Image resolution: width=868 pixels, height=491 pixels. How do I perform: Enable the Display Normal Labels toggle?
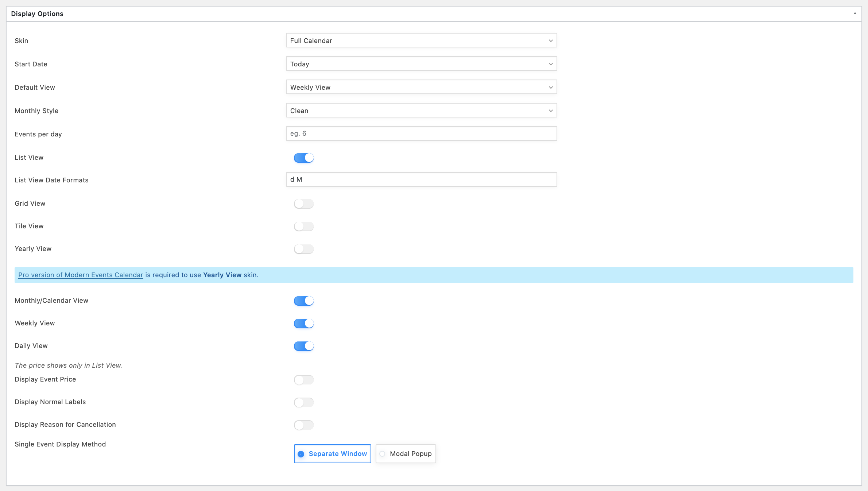point(303,402)
